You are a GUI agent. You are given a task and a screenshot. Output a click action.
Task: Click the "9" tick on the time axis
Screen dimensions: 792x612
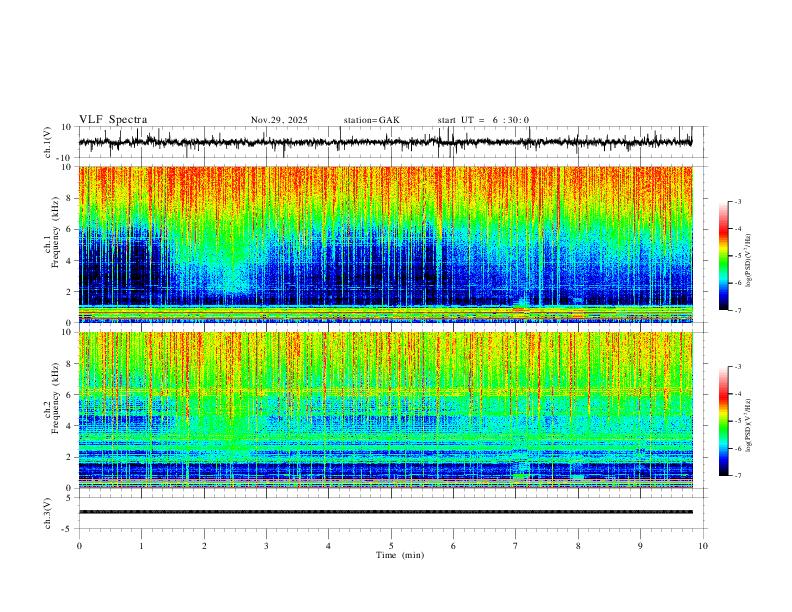(x=640, y=546)
